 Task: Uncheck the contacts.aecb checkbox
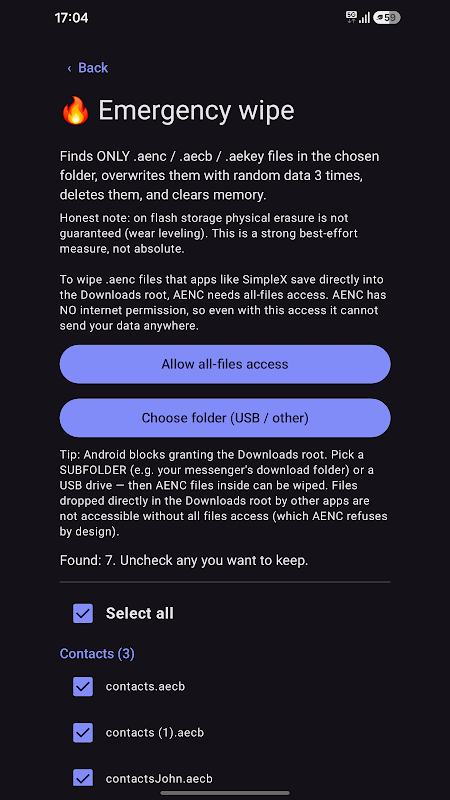pyautogui.click(x=83, y=687)
